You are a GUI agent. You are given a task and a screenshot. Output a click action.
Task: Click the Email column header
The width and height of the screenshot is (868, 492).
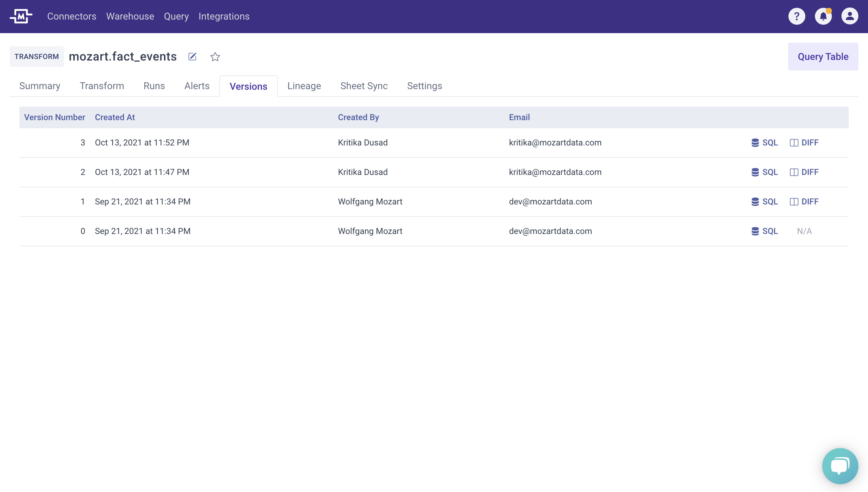coord(519,117)
